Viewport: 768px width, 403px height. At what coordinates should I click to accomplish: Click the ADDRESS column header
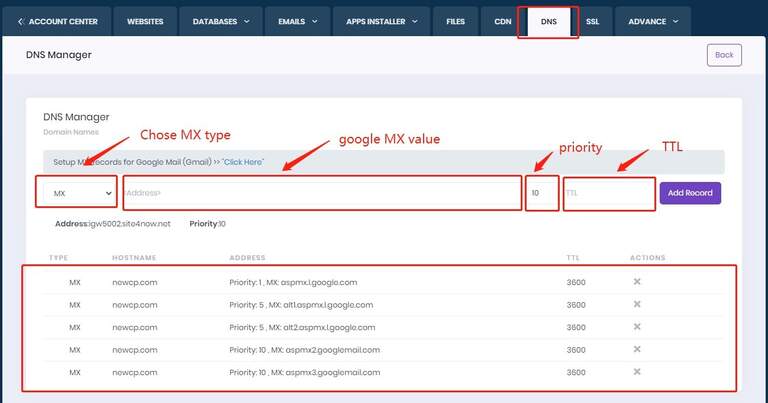[x=247, y=258]
